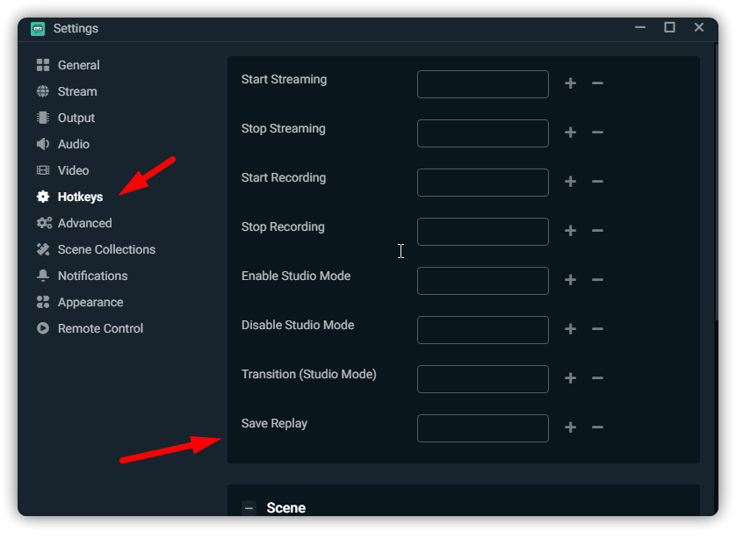The image size is (736, 560).
Task: Open the Advanced settings tab
Action: 84,223
